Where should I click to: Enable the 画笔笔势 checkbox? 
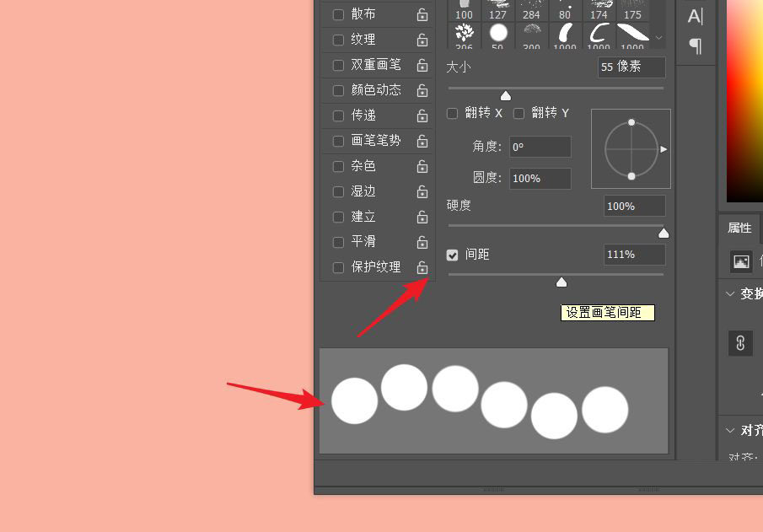click(x=338, y=141)
